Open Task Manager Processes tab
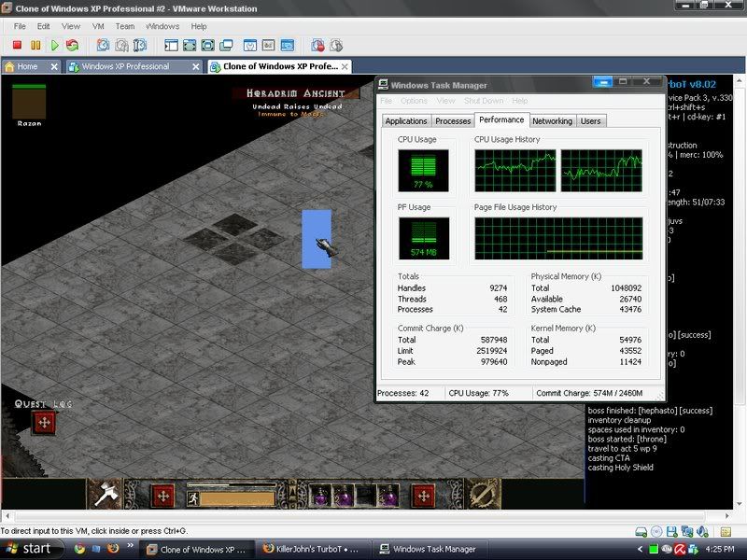The width and height of the screenshot is (747, 560). coord(453,121)
